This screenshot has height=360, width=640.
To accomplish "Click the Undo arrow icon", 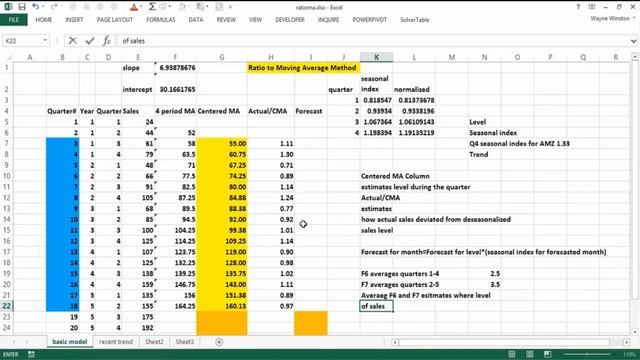I will [36, 7].
